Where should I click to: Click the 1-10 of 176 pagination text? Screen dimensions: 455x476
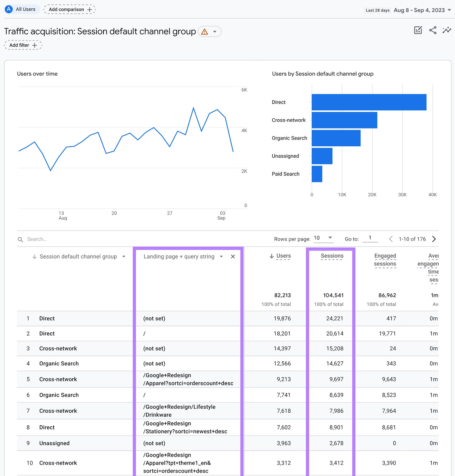[412, 239]
